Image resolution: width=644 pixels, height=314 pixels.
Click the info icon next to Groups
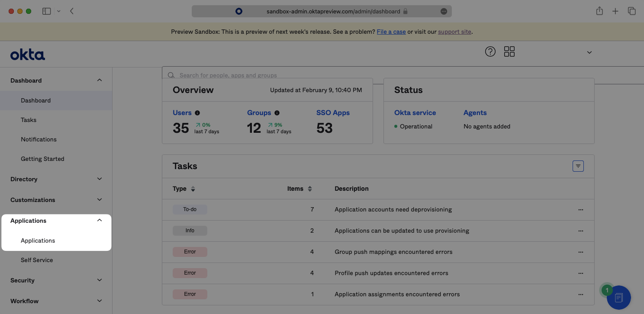pyautogui.click(x=277, y=112)
